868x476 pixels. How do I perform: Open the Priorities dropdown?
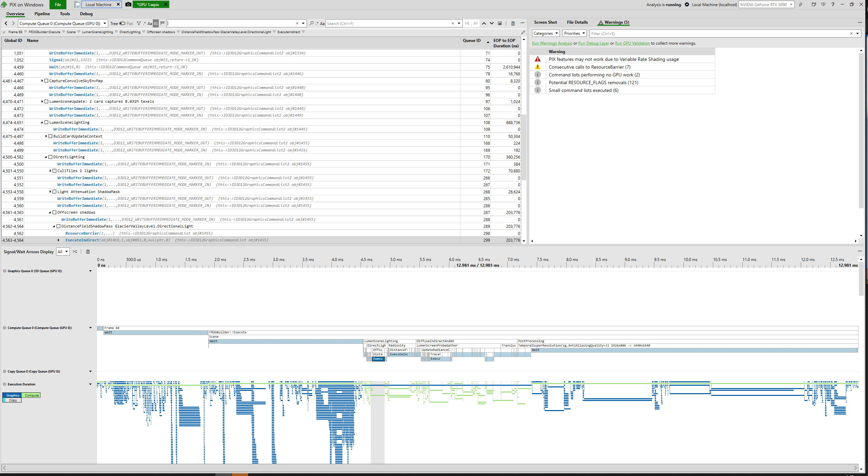pos(574,33)
